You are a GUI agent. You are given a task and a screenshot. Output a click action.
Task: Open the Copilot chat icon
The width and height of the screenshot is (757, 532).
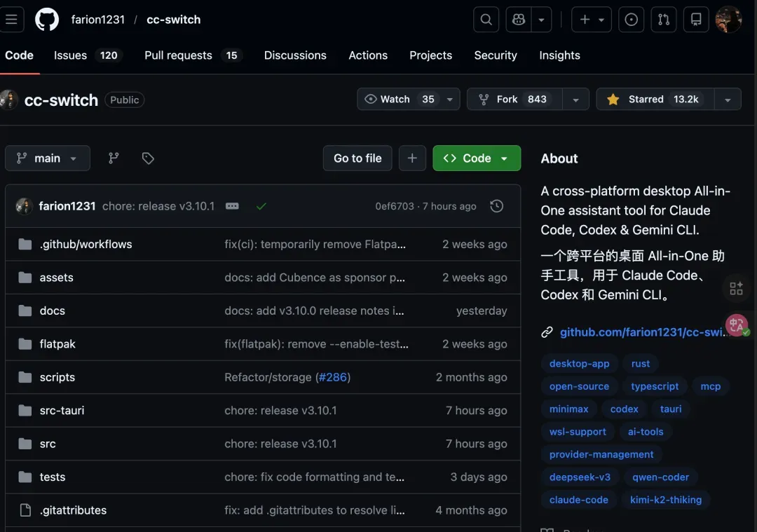coord(519,20)
